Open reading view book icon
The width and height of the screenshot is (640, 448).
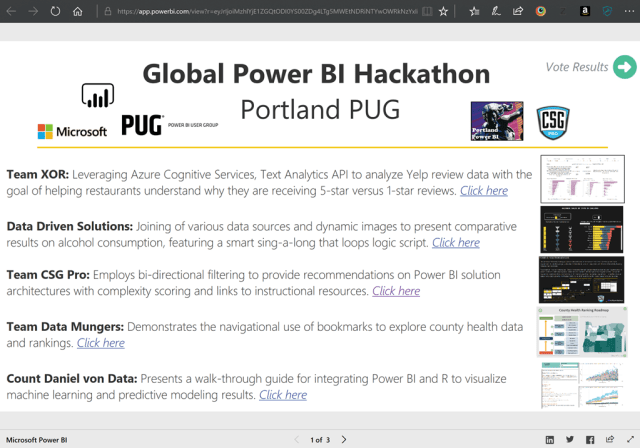click(427, 11)
